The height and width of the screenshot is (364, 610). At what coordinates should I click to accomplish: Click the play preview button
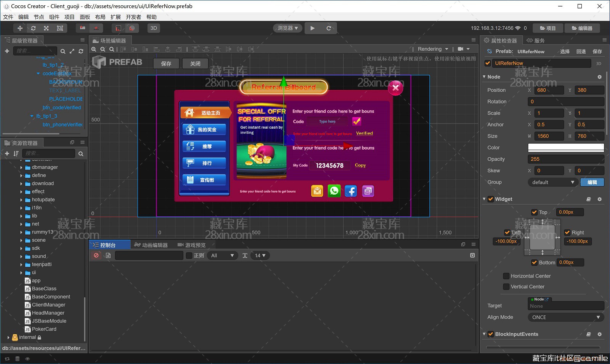[313, 28]
